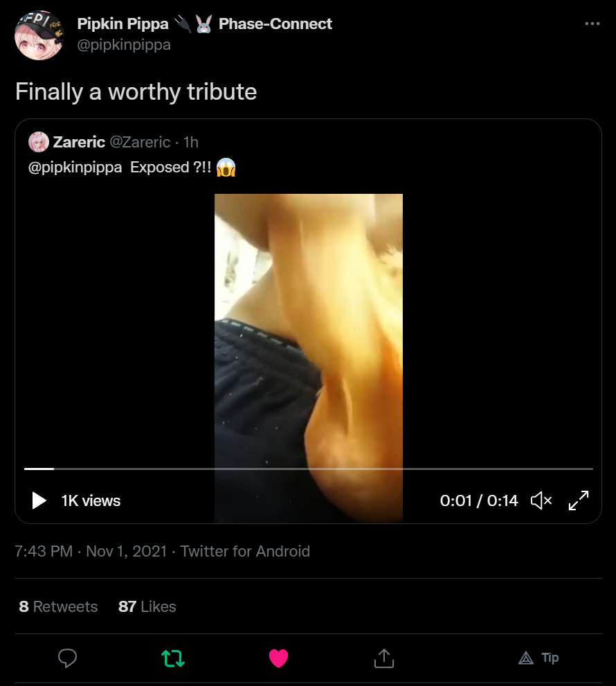Click the reply speech bubble icon
Viewport: 616px width, 686px height.
[67, 658]
